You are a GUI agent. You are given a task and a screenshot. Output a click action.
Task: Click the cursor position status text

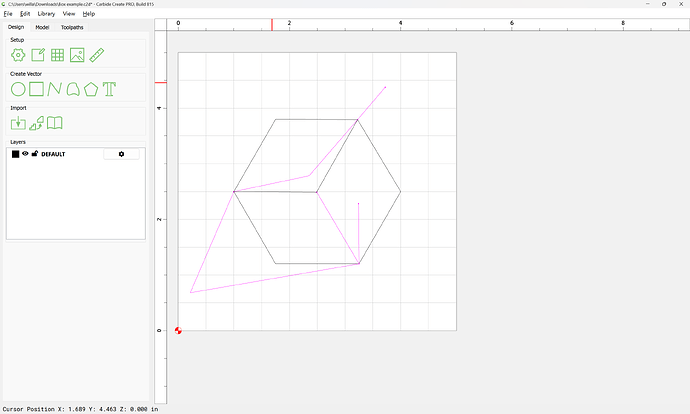pos(81,409)
